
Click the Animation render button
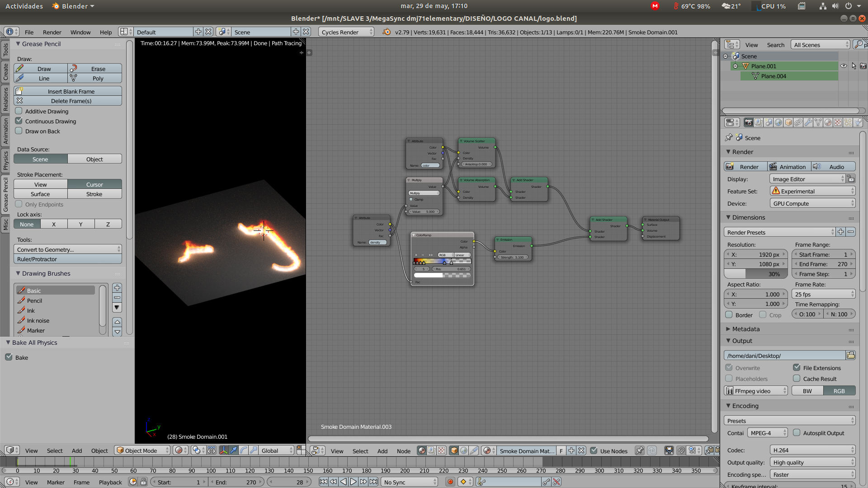[788, 167]
